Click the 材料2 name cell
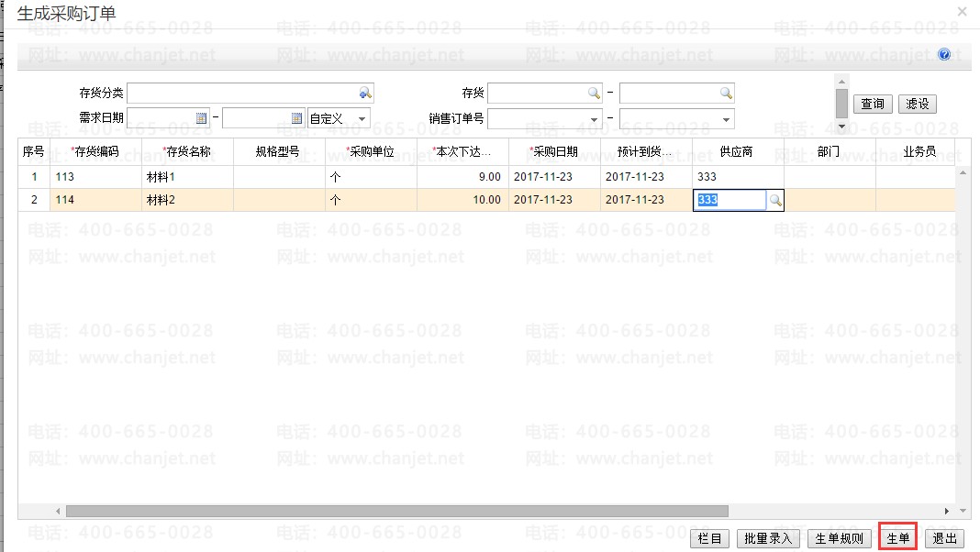Image resolution: width=980 pixels, height=552 pixels. click(x=187, y=200)
